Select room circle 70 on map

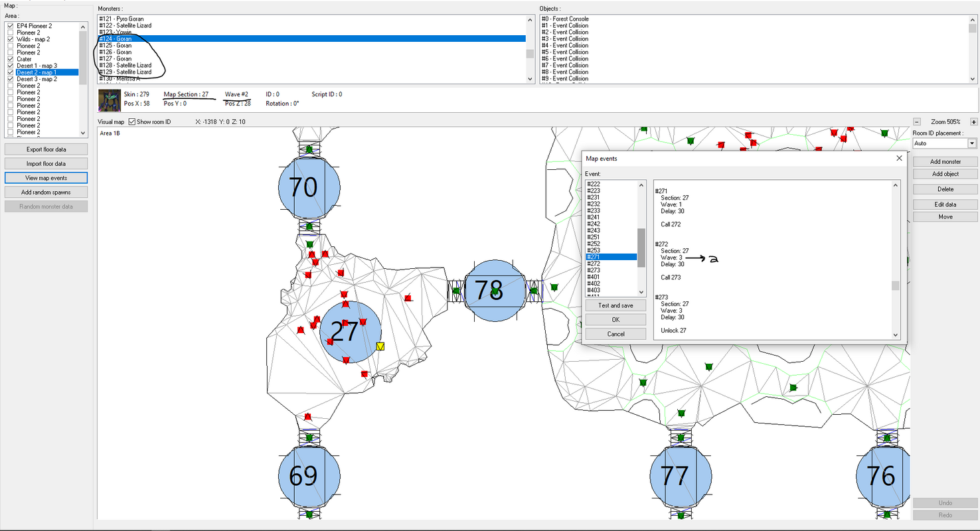tap(309, 188)
